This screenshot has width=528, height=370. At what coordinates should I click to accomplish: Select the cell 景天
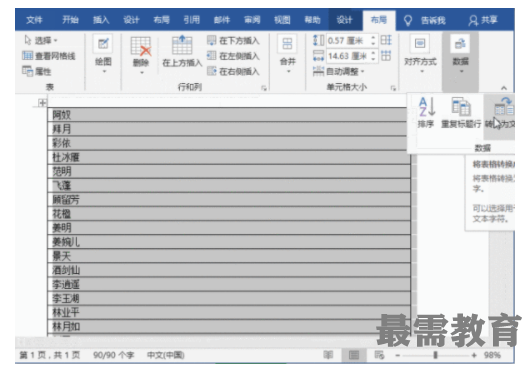[x=229, y=256]
